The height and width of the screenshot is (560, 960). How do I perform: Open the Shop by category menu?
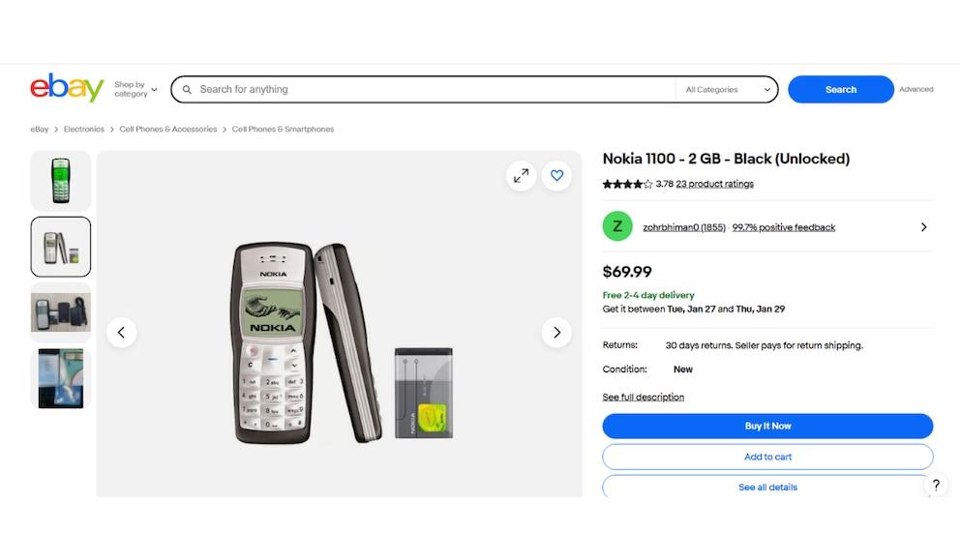click(134, 89)
